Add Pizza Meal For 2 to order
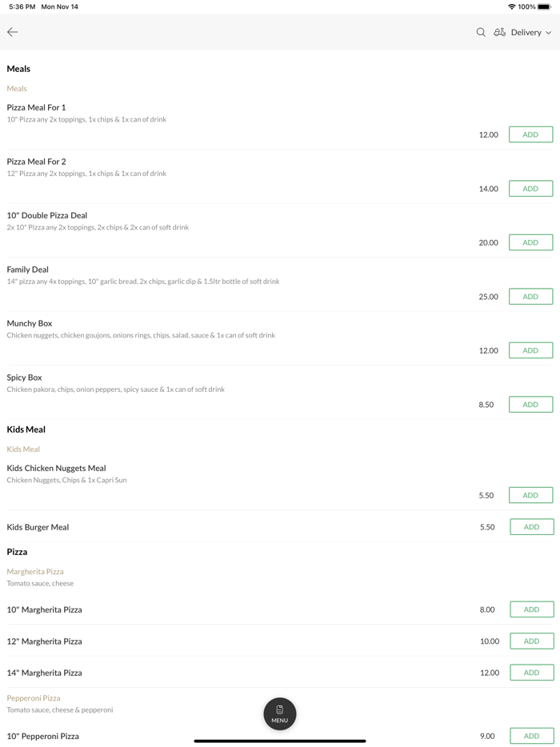The width and height of the screenshot is (560, 747). coord(530,189)
